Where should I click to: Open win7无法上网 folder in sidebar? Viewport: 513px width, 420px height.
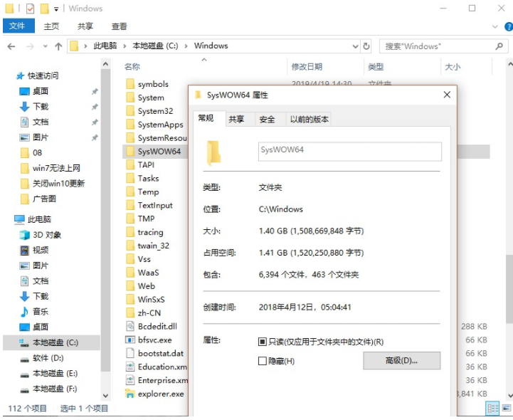tap(56, 168)
